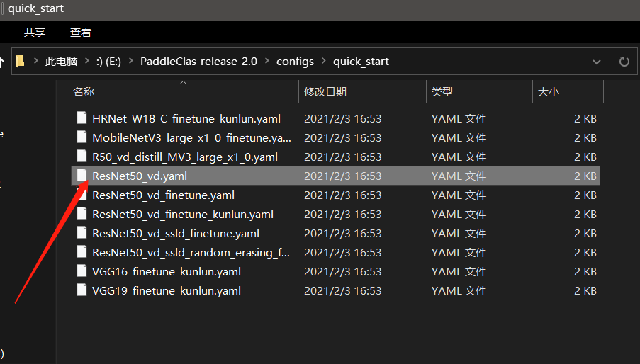Image resolution: width=640 pixels, height=364 pixels.
Task: Expand chevron after PaddleClas-release-2.0 breadcrumb
Action: click(267, 61)
